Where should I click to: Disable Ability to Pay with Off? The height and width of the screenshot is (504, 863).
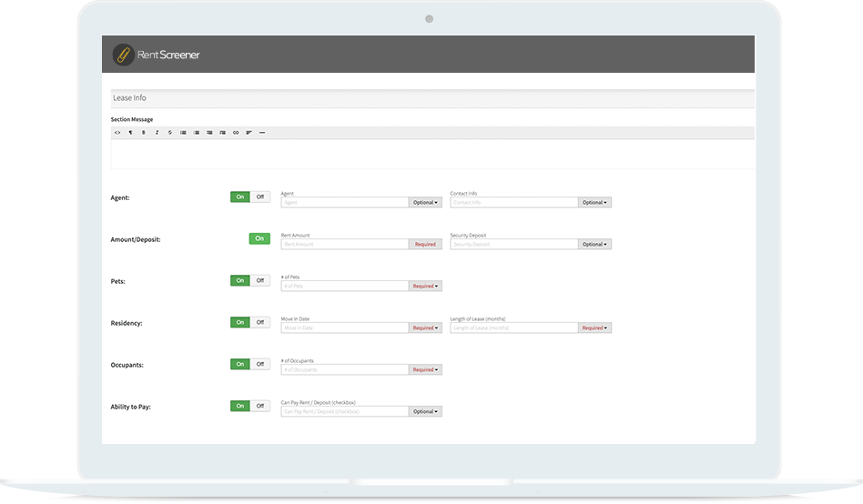(x=259, y=406)
